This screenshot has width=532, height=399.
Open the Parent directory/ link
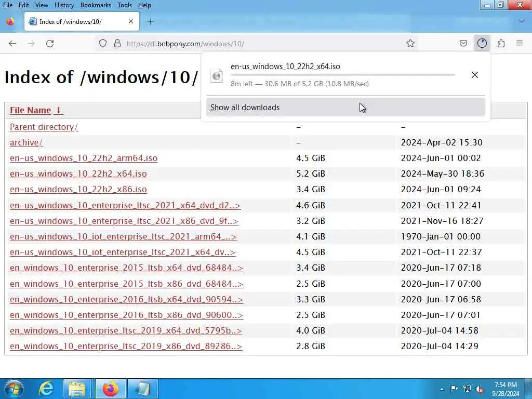pyautogui.click(x=44, y=127)
